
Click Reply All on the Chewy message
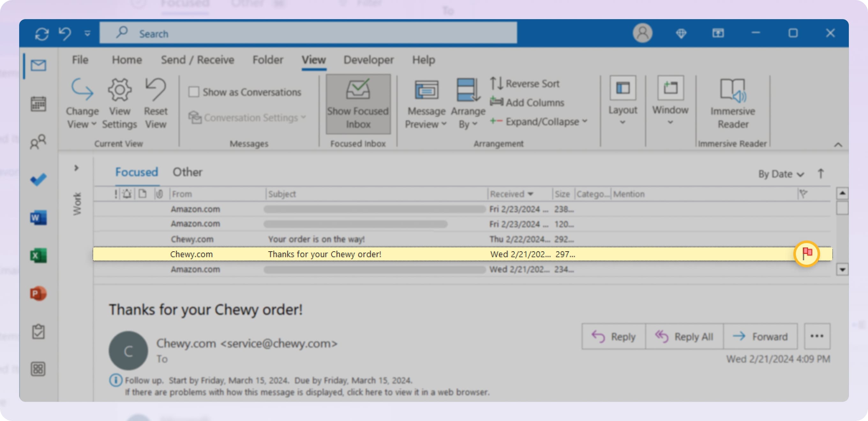pyautogui.click(x=684, y=336)
